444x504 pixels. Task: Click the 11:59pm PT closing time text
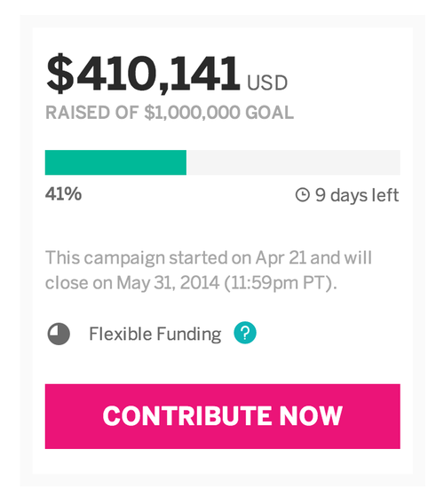(x=280, y=283)
